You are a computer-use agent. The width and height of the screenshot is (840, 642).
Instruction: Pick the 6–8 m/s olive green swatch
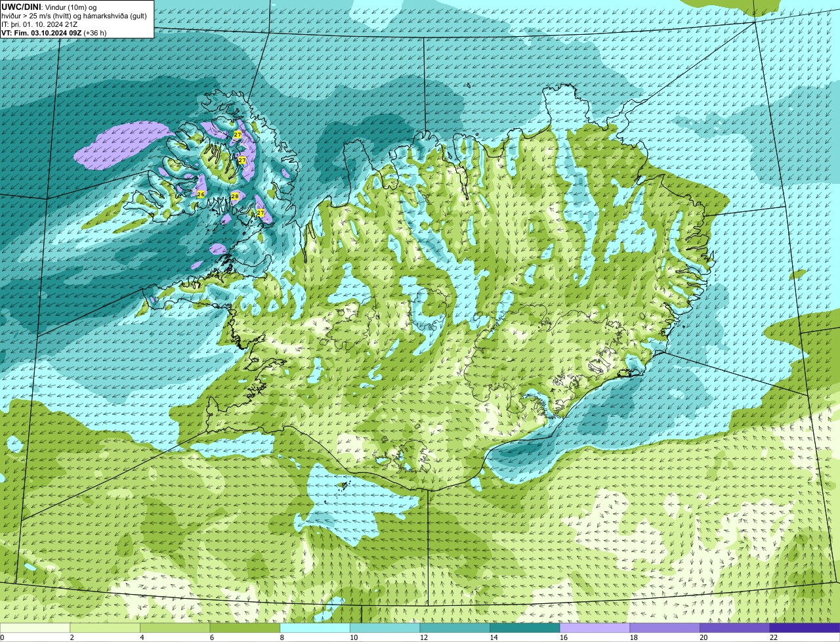245,628
